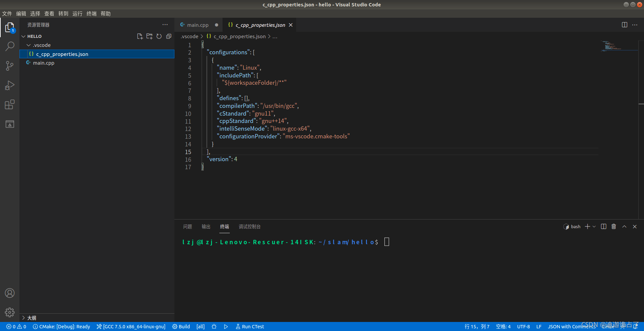The height and width of the screenshot is (331, 644).
Task: Open 帮助 menu
Action: click(x=106, y=13)
